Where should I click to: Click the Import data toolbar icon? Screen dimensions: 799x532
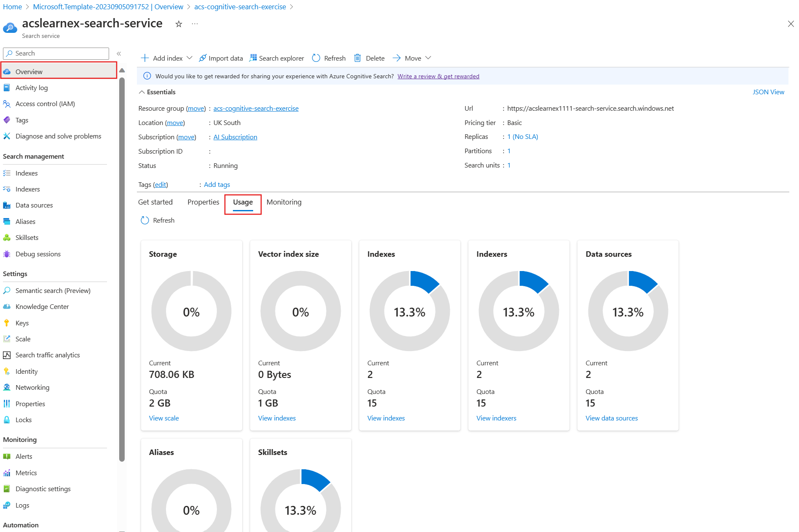[x=203, y=58]
